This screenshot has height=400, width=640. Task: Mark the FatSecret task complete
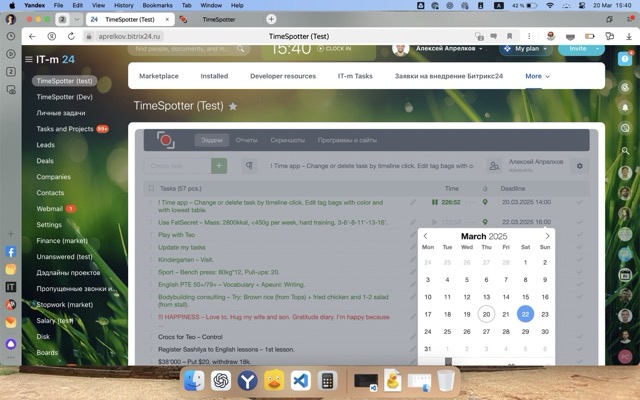point(578,221)
